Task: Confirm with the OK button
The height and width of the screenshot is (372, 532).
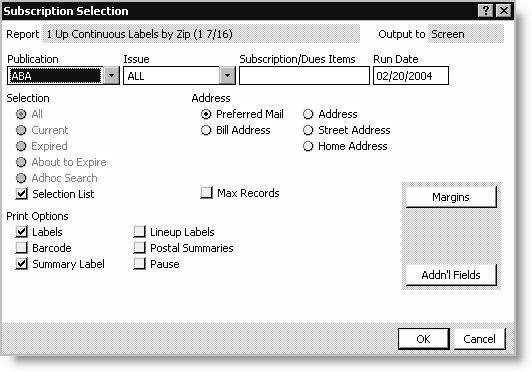Action: point(424,339)
